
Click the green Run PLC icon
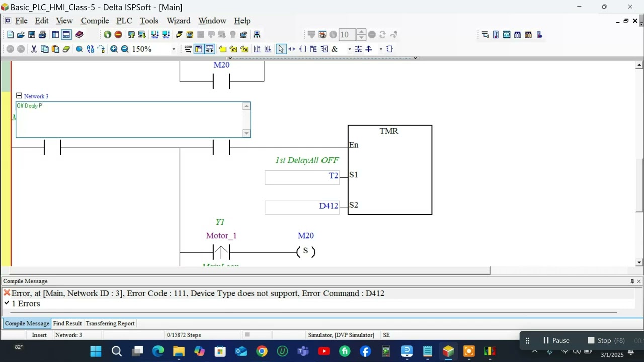pyautogui.click(x=107, y=35)
